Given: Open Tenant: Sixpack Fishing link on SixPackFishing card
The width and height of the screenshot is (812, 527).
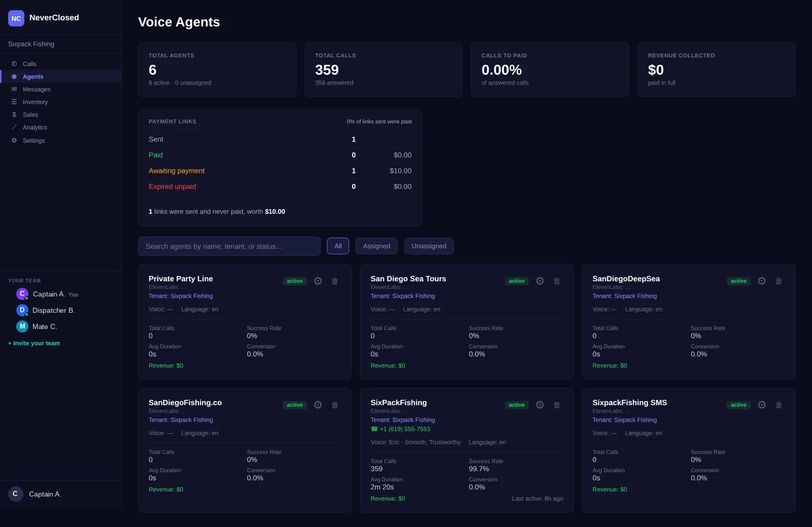Looking at the screenshot, I should point(402,420).
